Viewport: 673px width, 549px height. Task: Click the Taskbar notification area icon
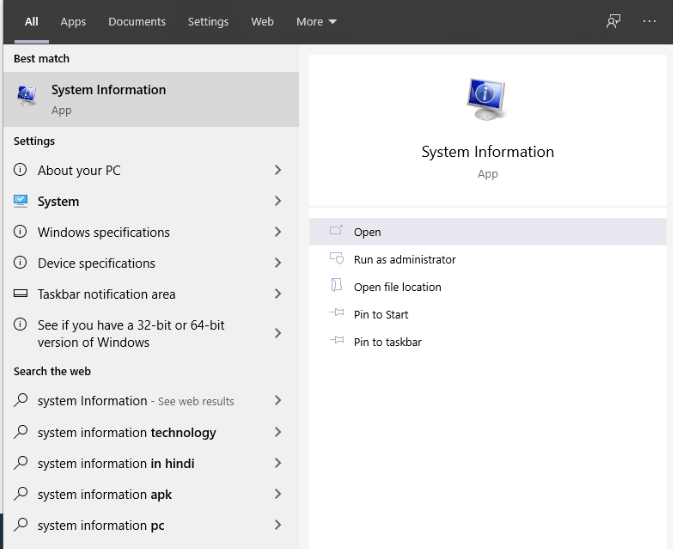(x=21, y=294)
